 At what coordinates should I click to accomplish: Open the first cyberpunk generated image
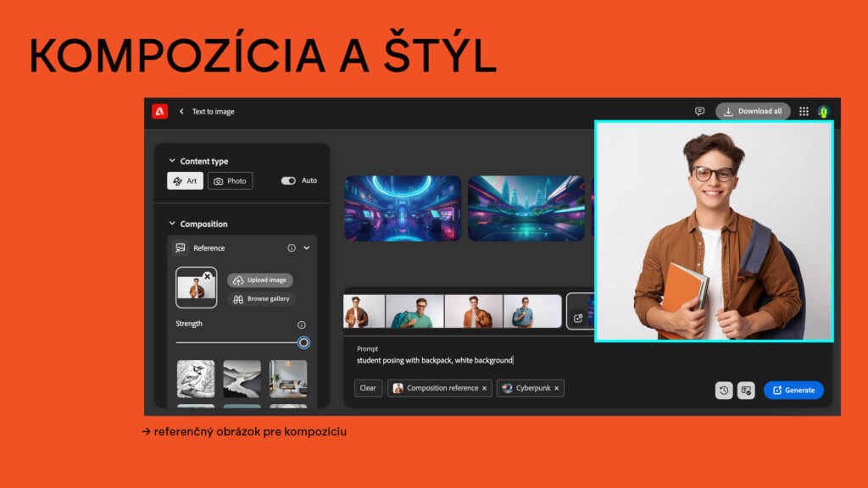[x=403, y=208]
